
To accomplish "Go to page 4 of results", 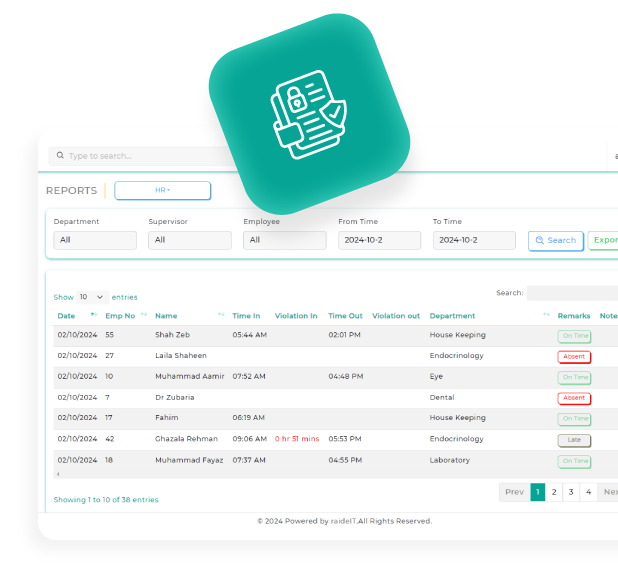I will click(588, 492).
